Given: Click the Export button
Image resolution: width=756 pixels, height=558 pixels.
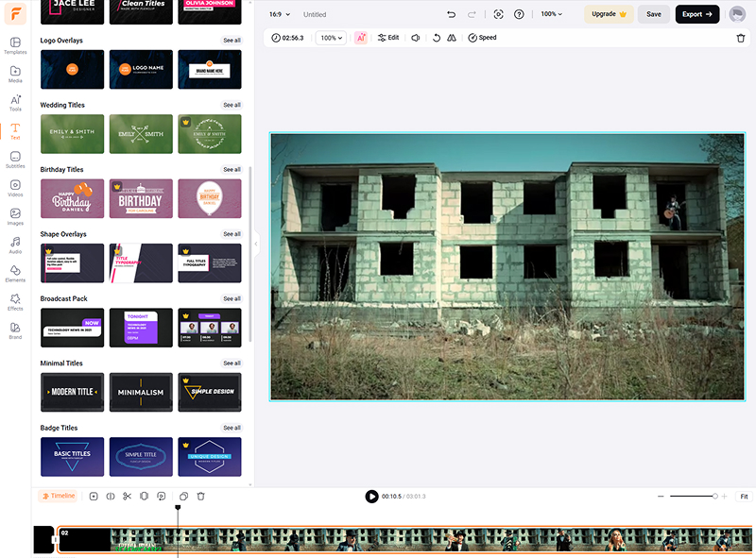Looking at the screenshot, I should [697, 14].
